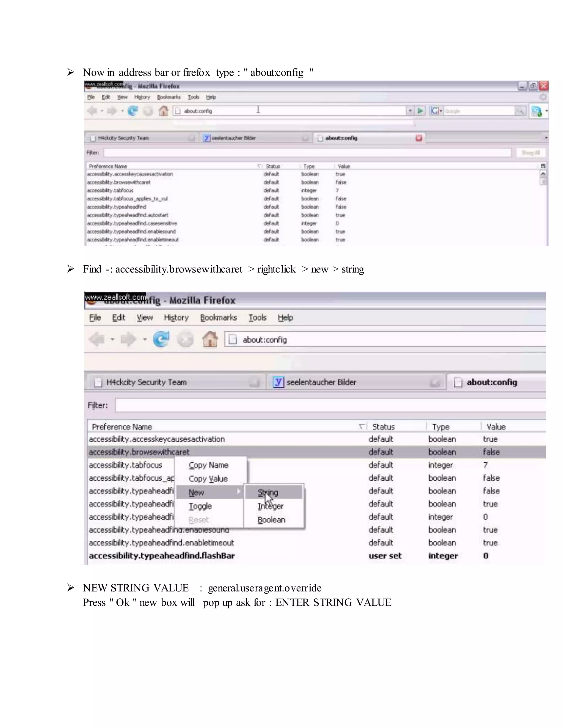Click the Stop icon in large toolbar
The height and width of the screenshot is (728, 563).
(186, 340)
